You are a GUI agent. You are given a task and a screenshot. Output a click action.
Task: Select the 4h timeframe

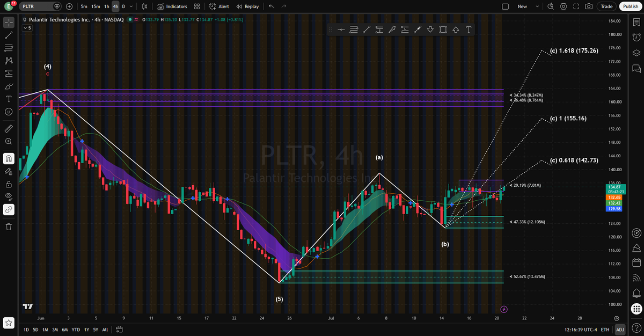pyautogui.click(x=115, y=6)
